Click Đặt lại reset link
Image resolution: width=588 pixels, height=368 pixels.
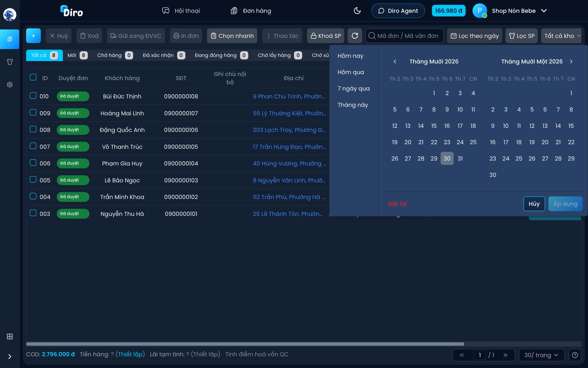(397, 204)
